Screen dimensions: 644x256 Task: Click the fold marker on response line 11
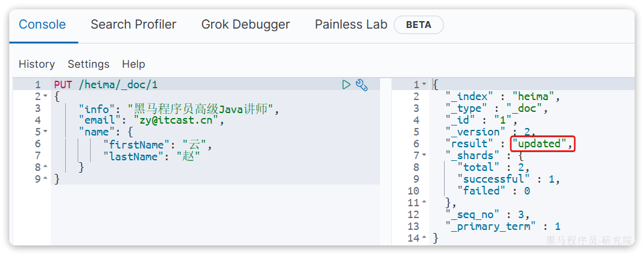(x=424, y=203)
